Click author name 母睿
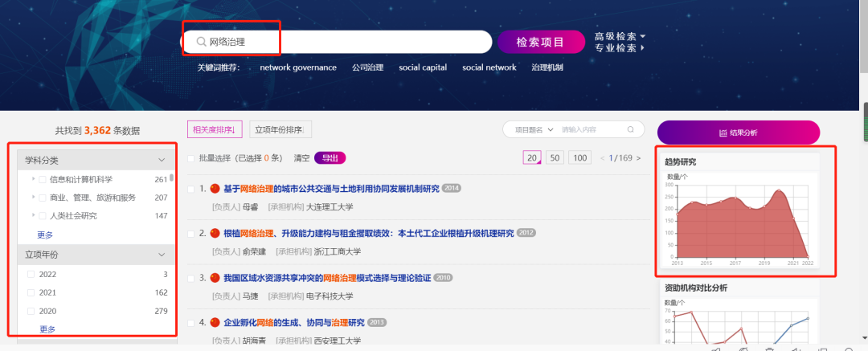The image size is (868, 351). coord(250,207)
